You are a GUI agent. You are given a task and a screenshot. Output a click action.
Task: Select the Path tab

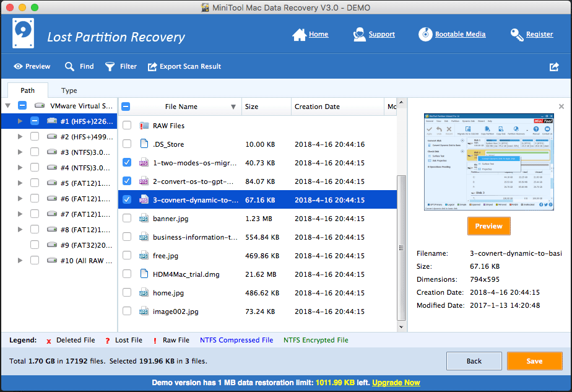click(x=27, y=90)
